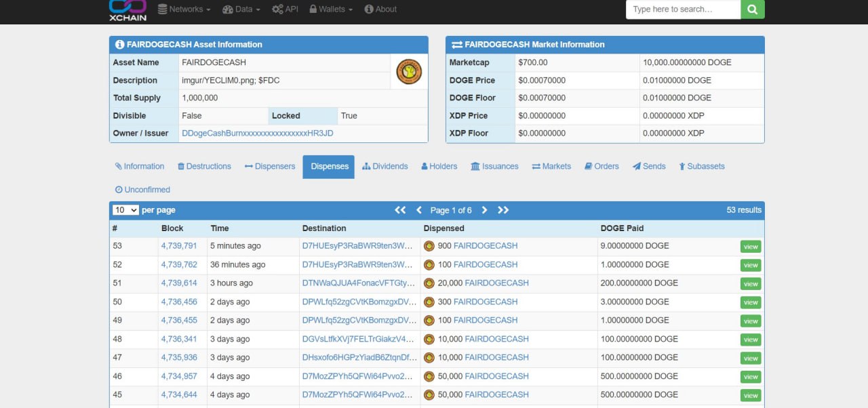Switch to the Markets tab

[x=551, y=167]
